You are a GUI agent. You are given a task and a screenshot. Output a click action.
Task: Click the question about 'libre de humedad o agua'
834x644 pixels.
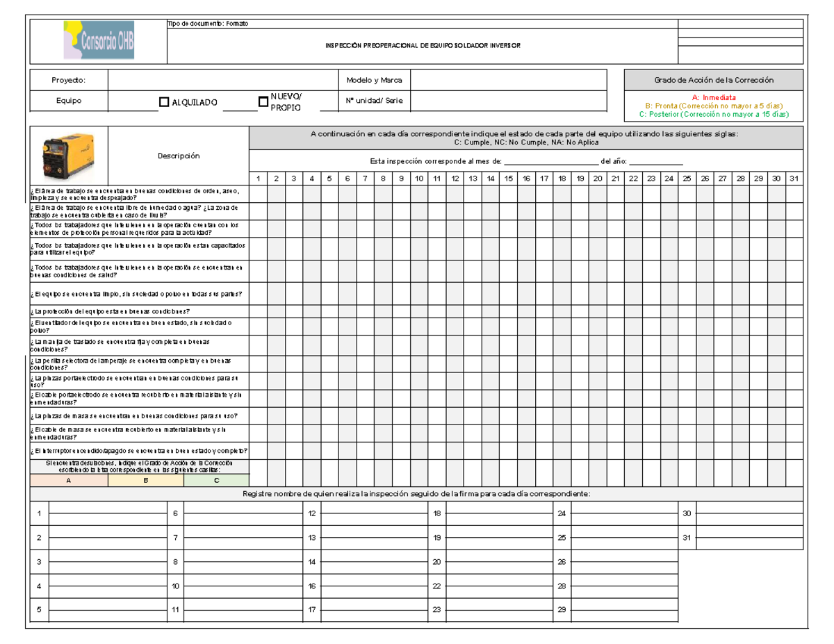pyautogui.click(x=139, y=211)
